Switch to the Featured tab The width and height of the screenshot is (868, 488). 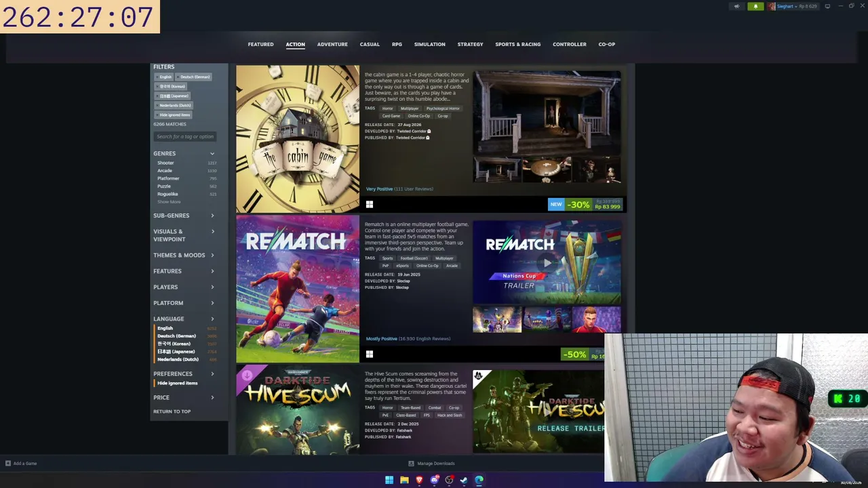pos(260,45)
